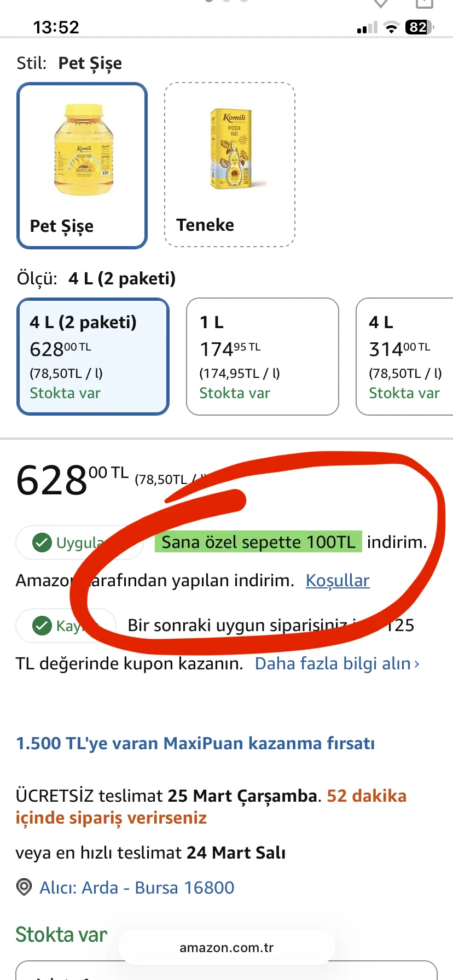
Task: Pick the 4 L size for 314,00 TL
Action: [405, 357]
